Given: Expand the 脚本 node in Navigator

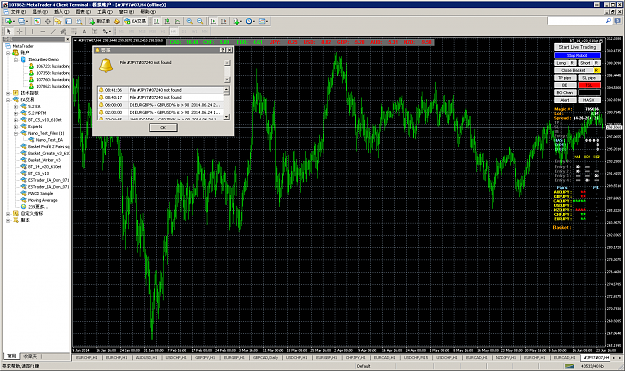Looking at the screenshot, I should point(8,220).
